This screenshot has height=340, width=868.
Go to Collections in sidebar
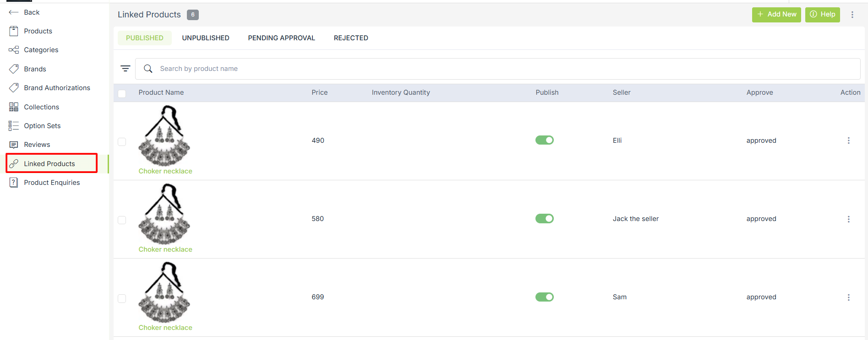tap(41, 107)
